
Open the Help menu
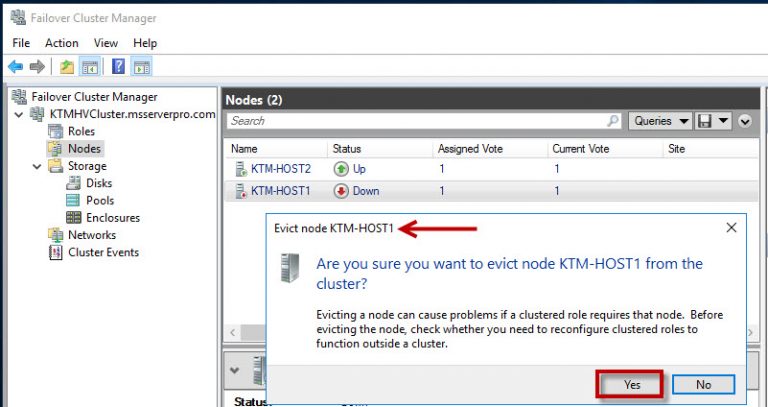(145, 43)
